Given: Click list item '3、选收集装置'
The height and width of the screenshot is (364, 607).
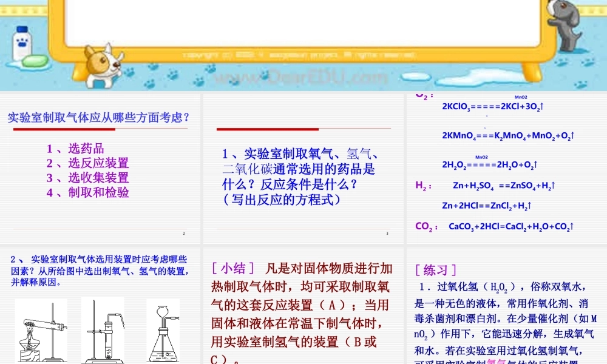Looking at the screenshot, I should coord(87,178).
